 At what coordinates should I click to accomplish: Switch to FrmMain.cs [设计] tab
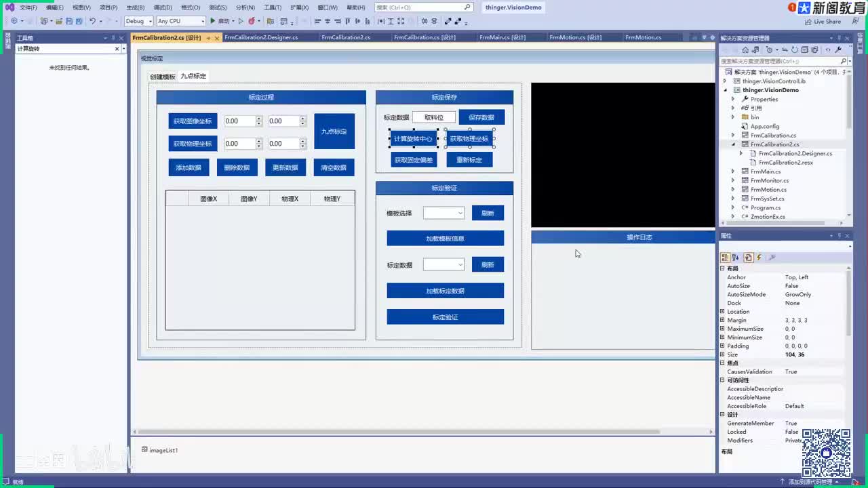[502, 37]
